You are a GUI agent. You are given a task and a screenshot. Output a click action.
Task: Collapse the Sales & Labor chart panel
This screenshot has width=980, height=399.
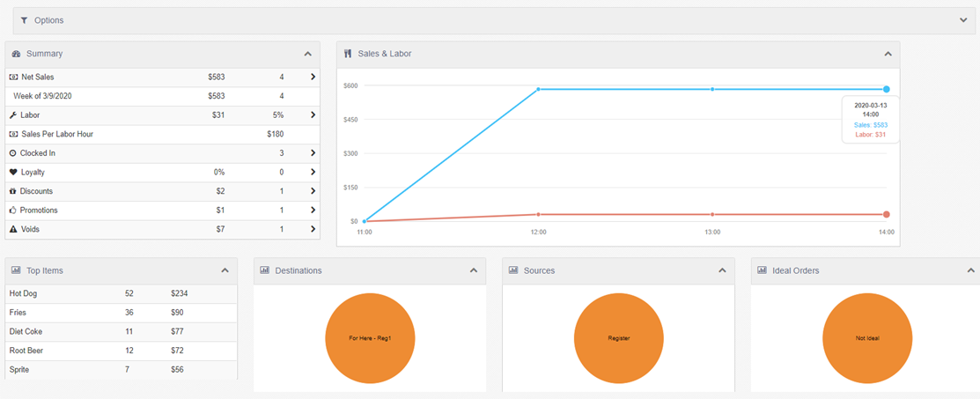[888, 54]
